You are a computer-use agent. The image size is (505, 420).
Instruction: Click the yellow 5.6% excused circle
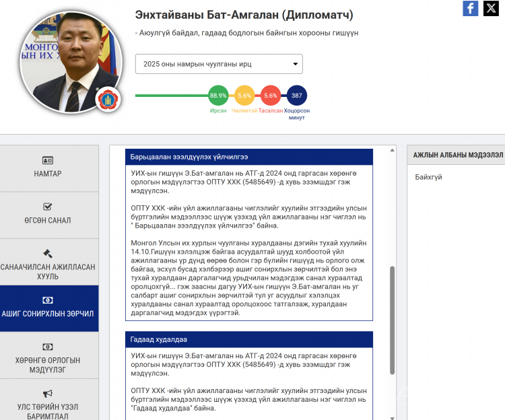click(x=244, y=96)
